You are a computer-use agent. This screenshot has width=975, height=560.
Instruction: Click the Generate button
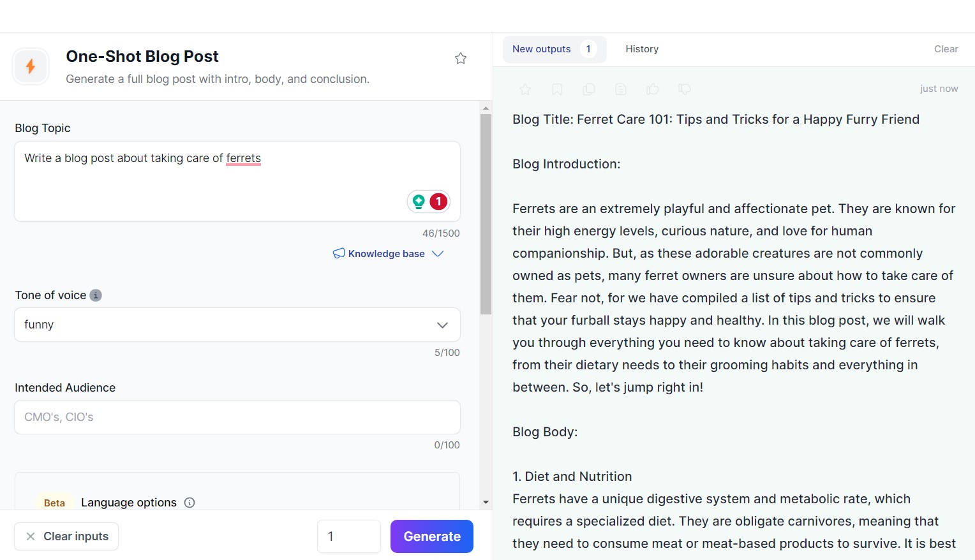click(432, 536)
